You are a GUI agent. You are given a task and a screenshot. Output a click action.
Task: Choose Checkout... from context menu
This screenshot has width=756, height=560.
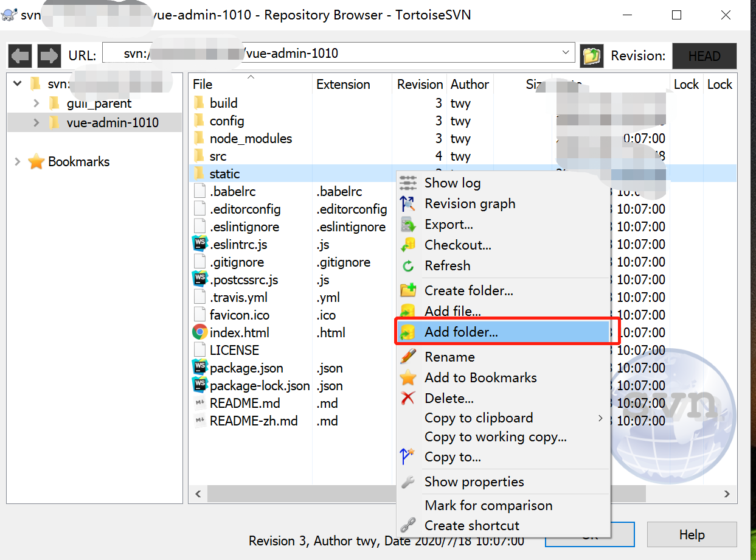[x=503, y=245]
